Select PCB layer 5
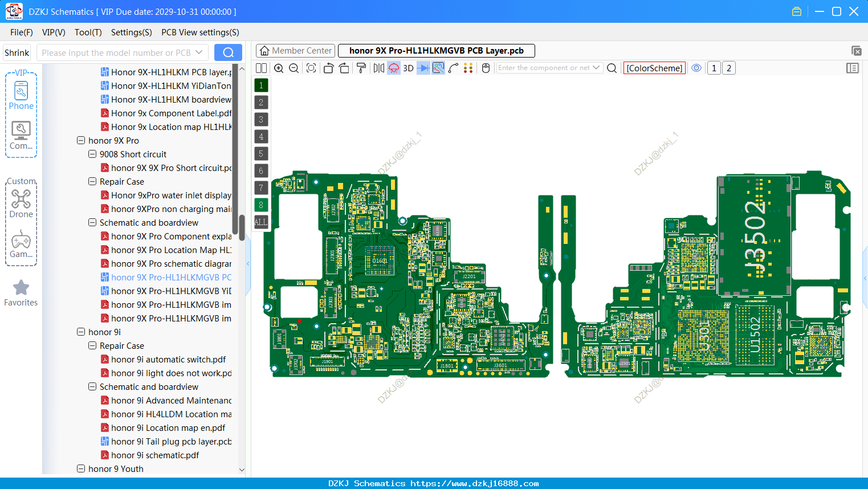The height and width of the screenshot is (489, 868). tap(261, 154)
